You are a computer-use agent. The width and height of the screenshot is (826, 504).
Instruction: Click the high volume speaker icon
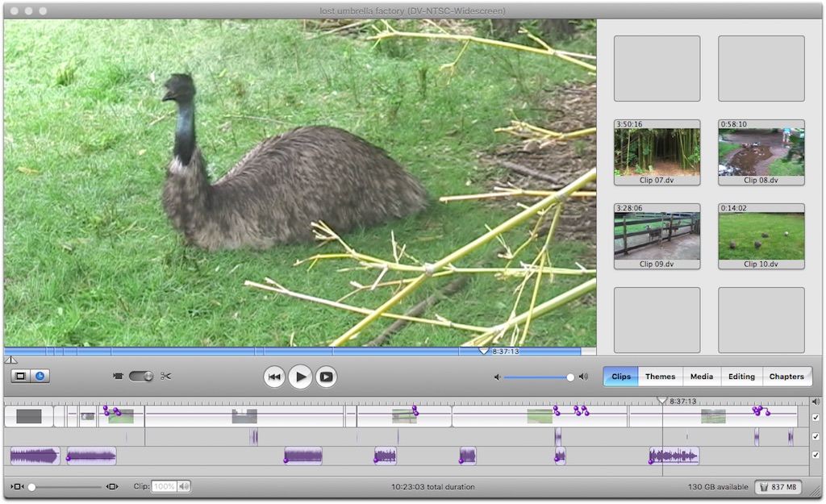(583, 377)
